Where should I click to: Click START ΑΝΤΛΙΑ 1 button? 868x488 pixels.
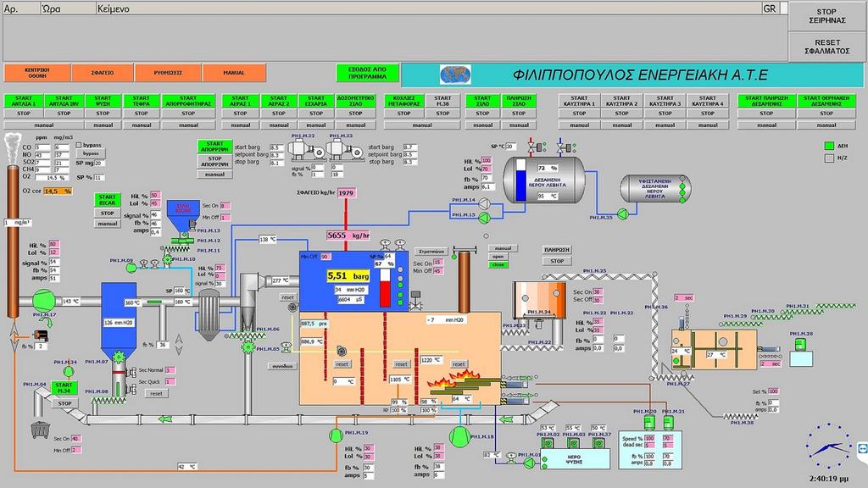tap(23, 101)
